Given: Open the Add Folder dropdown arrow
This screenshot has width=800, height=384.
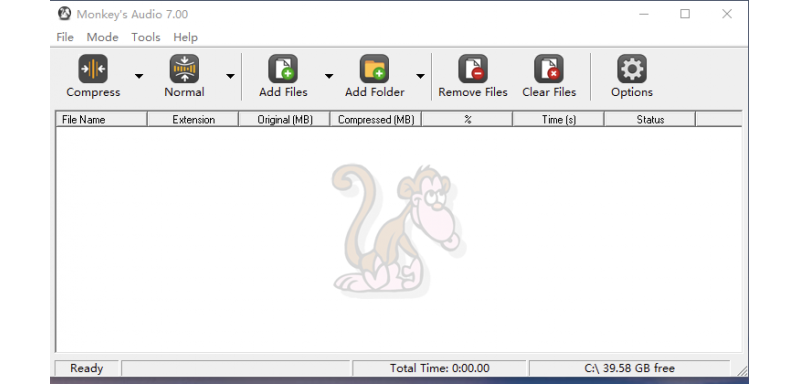Looking at the screenshot, I should (x=420, y=76).
